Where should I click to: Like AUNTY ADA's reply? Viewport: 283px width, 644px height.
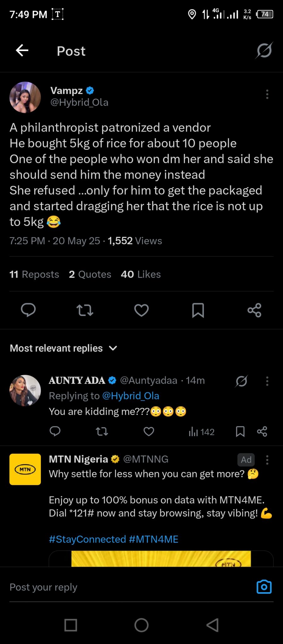point(149,431)
